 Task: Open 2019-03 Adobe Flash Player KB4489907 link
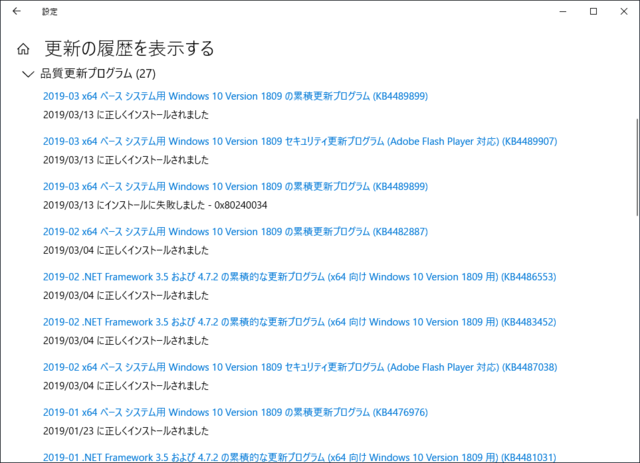point(300,142)
